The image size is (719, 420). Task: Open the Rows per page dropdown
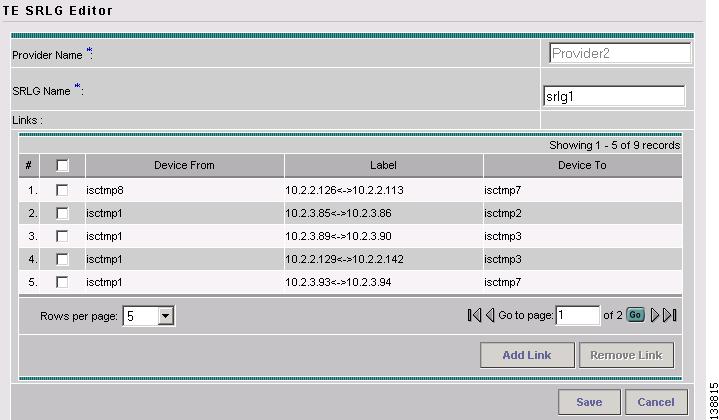(148, 316)
